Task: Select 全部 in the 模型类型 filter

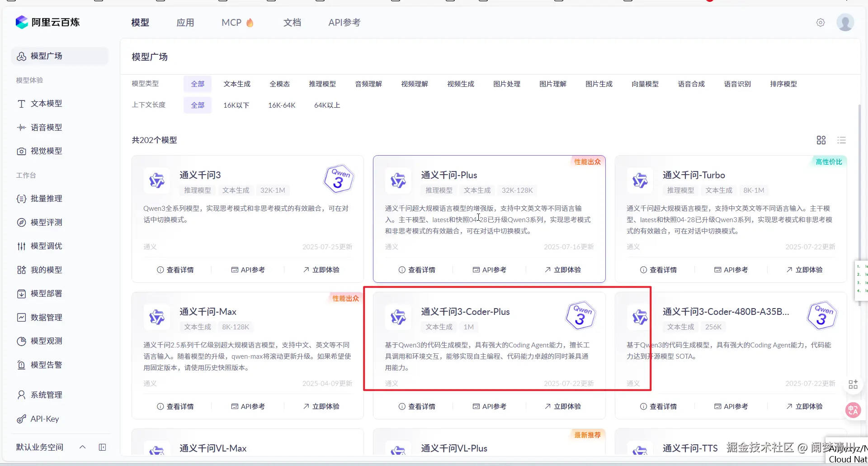Action: (198, 84)
